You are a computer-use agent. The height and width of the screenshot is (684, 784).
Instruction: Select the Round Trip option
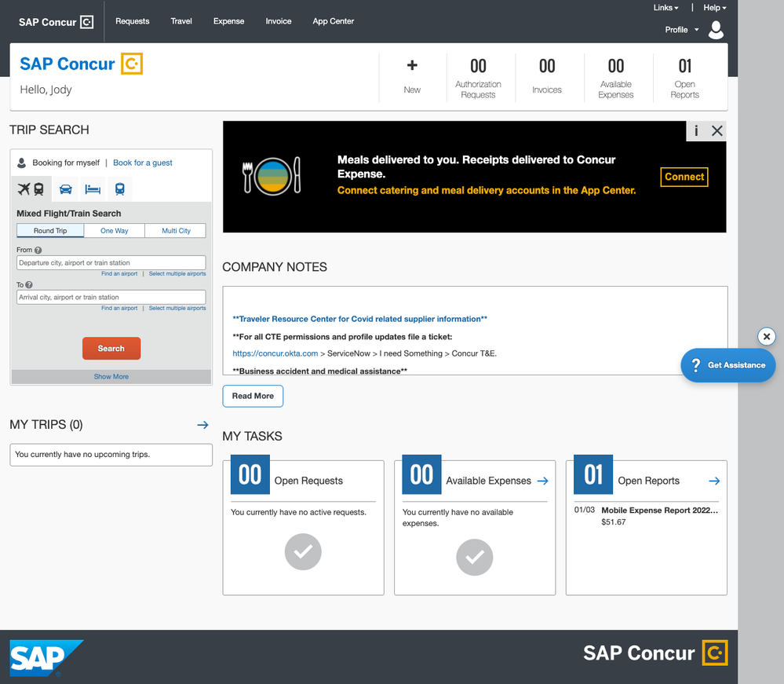50,231
